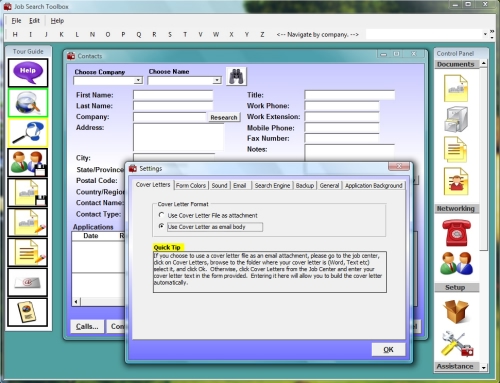
Task: Expand the toolbar overflow chevron at top right
Action: pyautogui.click(x=492, y=32)
